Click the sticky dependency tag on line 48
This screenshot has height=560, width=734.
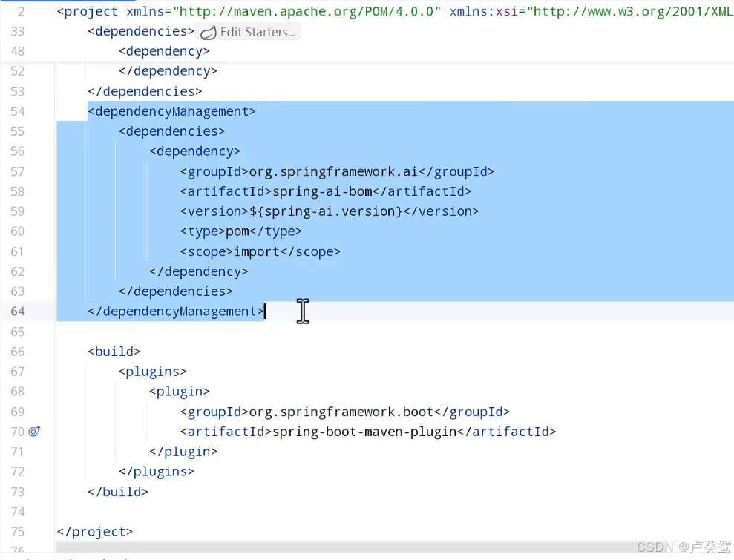(164, 51)
